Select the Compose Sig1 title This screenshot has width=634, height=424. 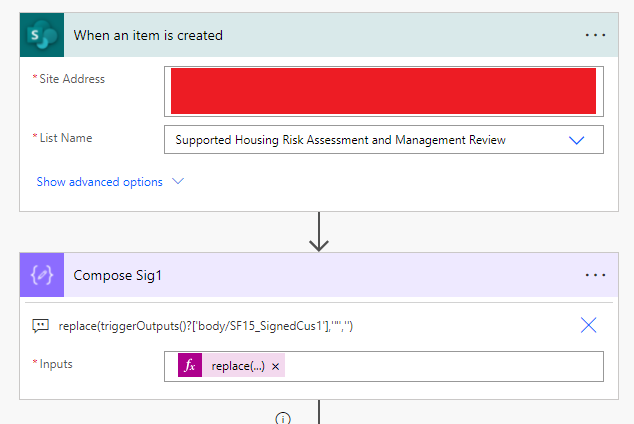(x=117, y=275)
